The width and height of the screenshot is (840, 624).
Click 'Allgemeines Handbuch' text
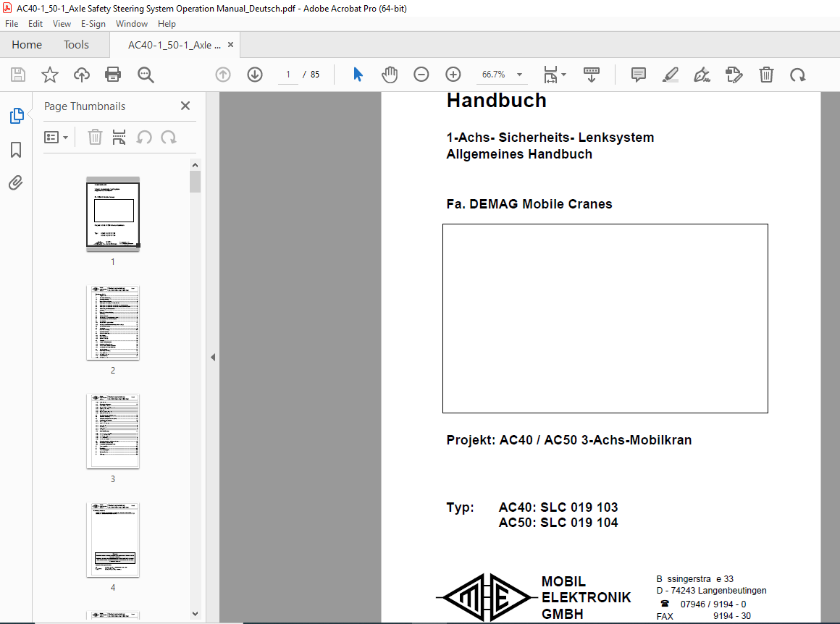(519, 154)
